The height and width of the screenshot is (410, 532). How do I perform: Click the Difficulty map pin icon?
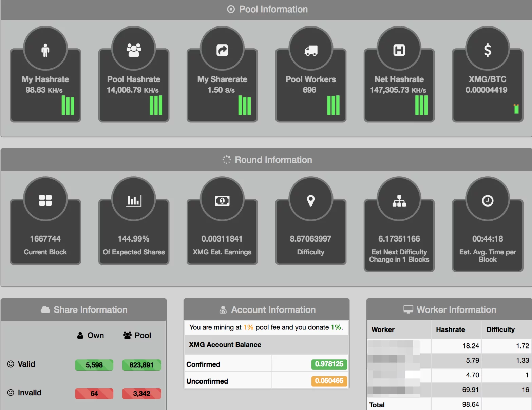[x=311, y=200]
